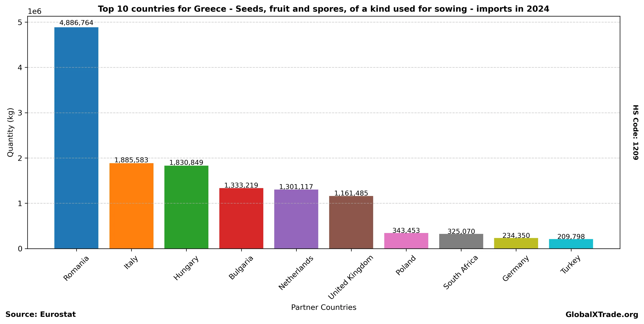Screen dimensions: 644x324
Task: Click the HS Code: 1209 label
Action: click(x=635, y=132)
